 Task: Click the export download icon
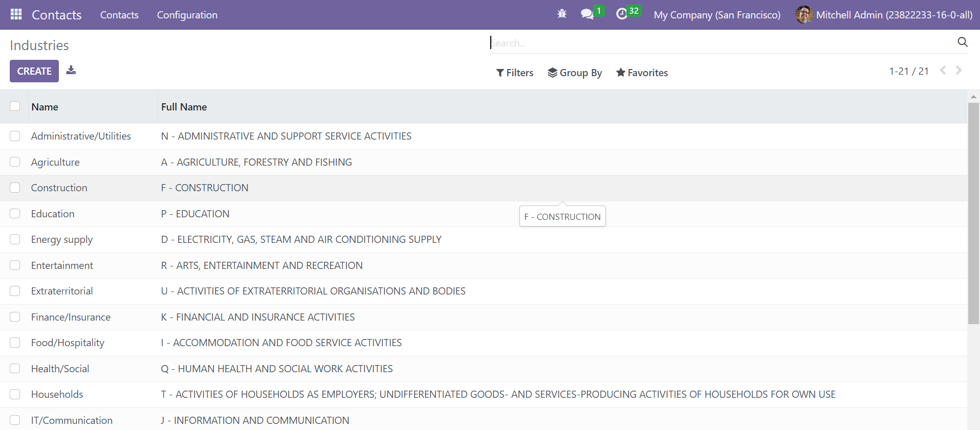coord(71,71)
